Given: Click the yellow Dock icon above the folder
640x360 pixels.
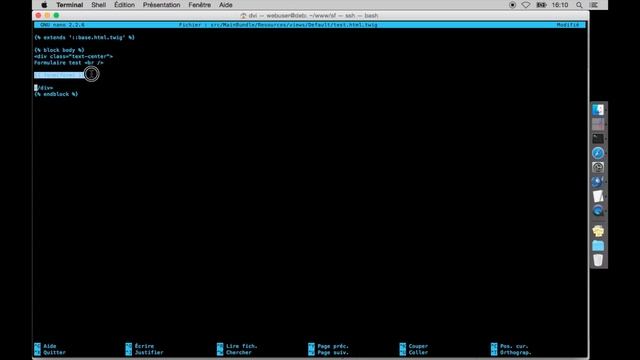Looking at the screenshot, I should pos(598,231).
